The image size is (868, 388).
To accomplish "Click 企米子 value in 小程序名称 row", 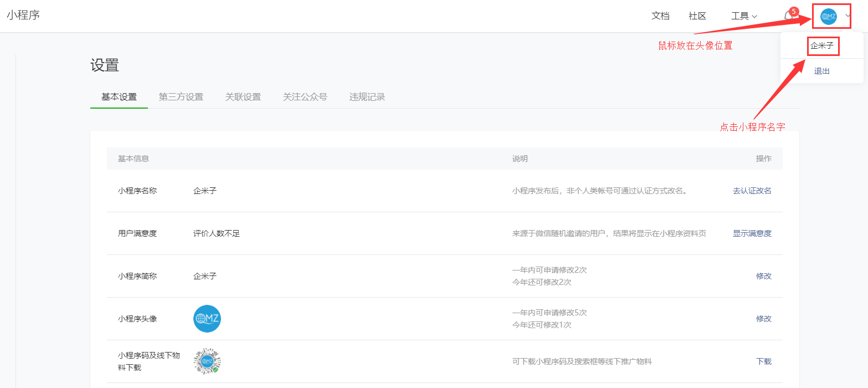I will [x=205, y=191].
